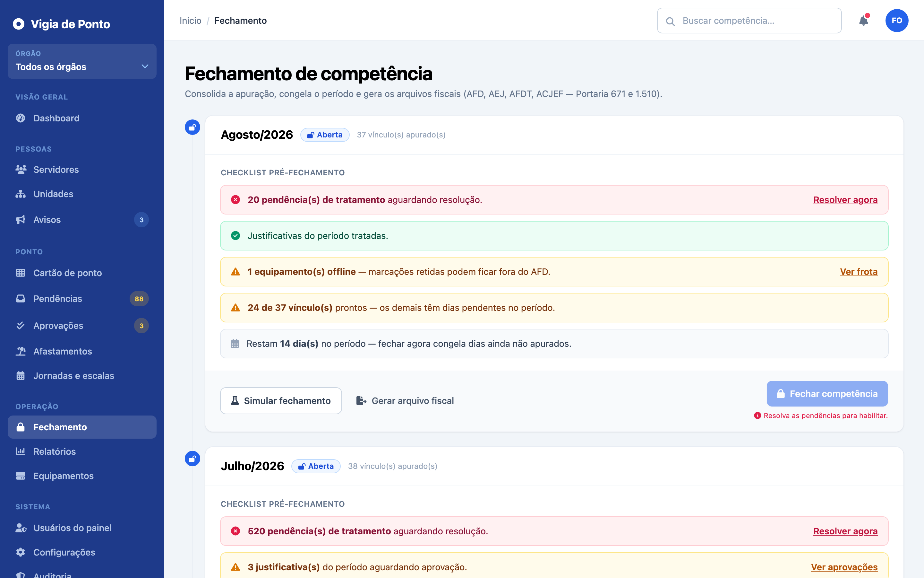Click 'Justificativas do período tratadas' row
Image resolution: width=924 pixels, height=578 pixels.
point(554,236)
